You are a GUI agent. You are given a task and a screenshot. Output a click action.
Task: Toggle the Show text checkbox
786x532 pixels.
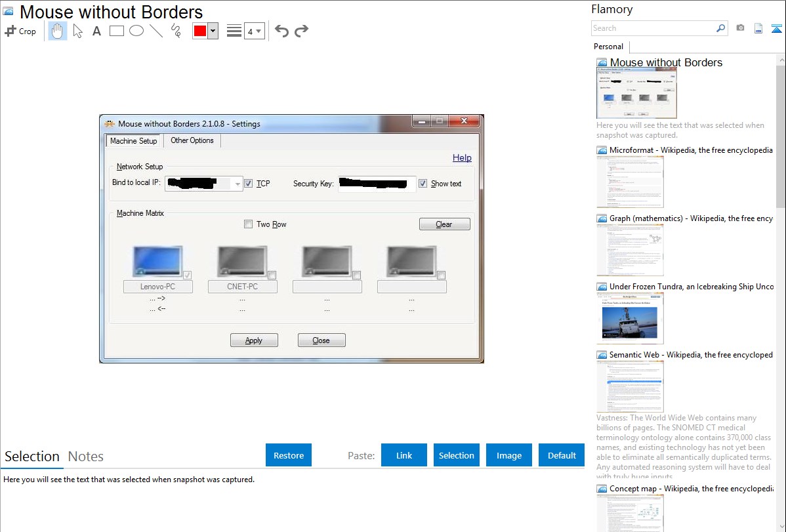click(x=423, y=184)
